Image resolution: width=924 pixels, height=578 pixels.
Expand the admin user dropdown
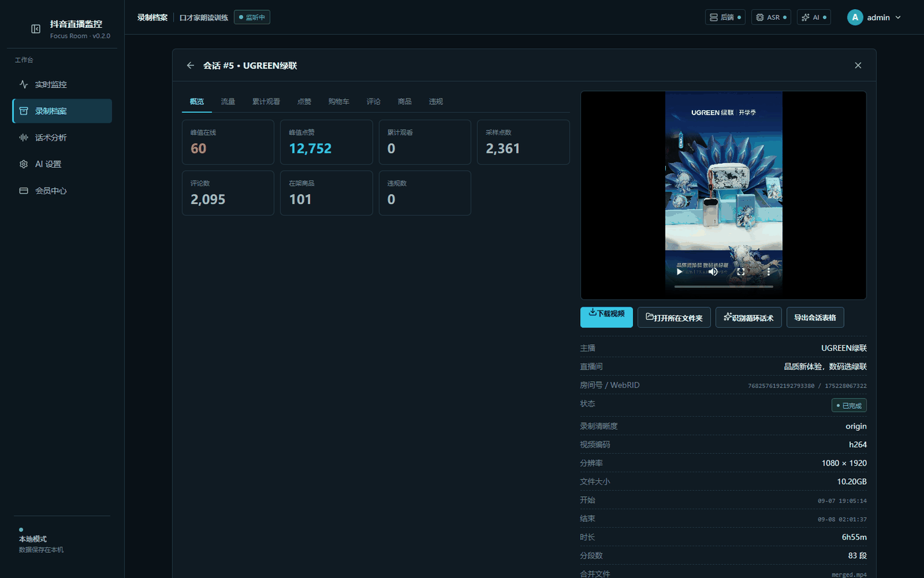coord(898,18)
